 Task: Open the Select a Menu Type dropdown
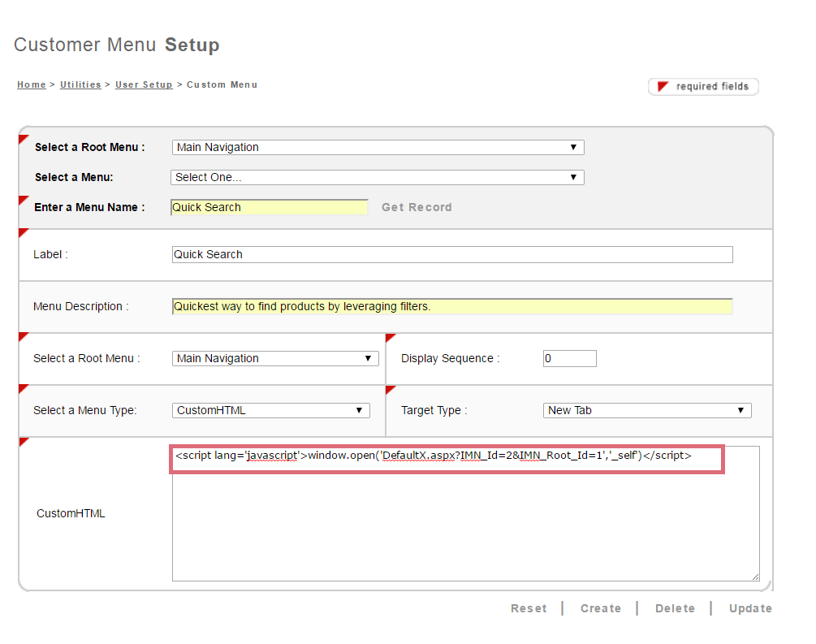pyautogui.click(x=271, y=410)
